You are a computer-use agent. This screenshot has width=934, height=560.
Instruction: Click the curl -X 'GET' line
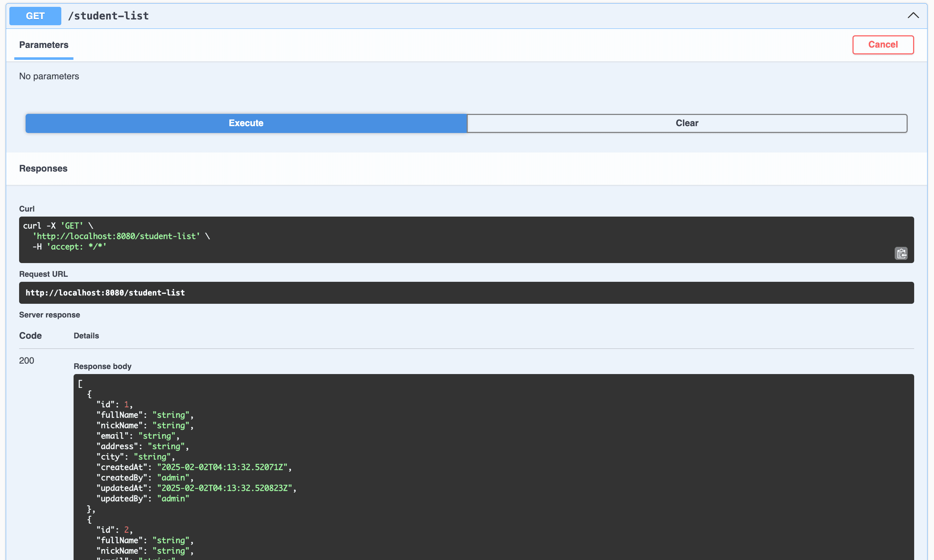click(58, 226)
